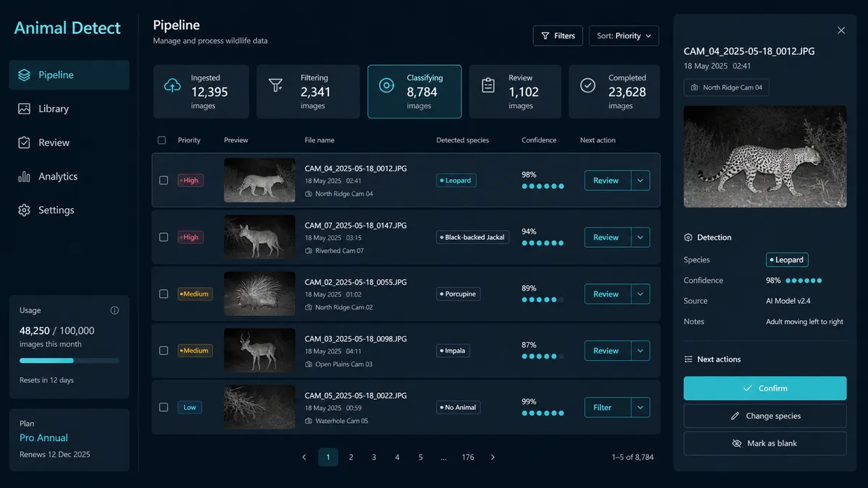Open the Library section
This screenshot has width=868, height=488.
pyautogui.click(x=69, y=109)
